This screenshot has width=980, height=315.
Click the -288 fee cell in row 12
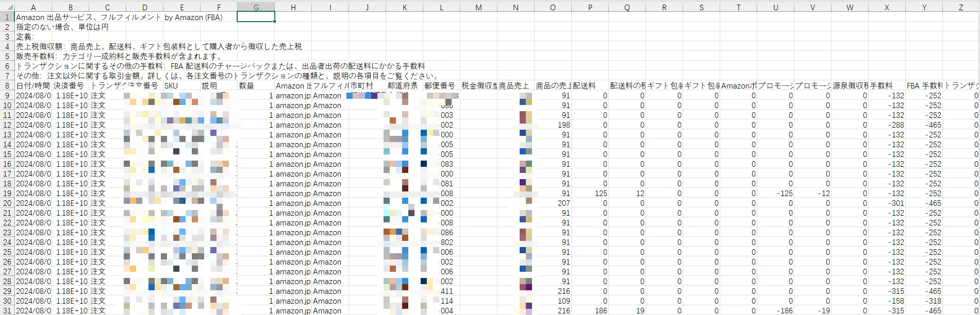coord(887,125)
